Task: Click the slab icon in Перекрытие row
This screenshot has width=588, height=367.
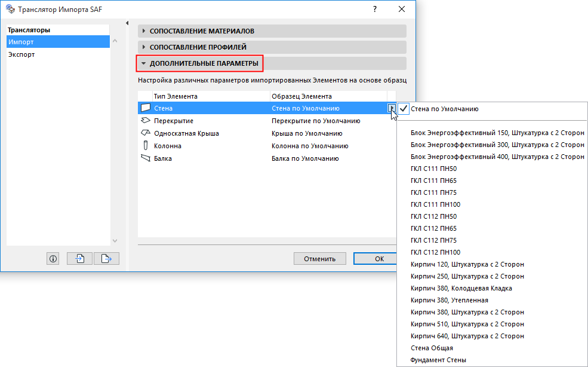Action: click(x=146, y=121)
